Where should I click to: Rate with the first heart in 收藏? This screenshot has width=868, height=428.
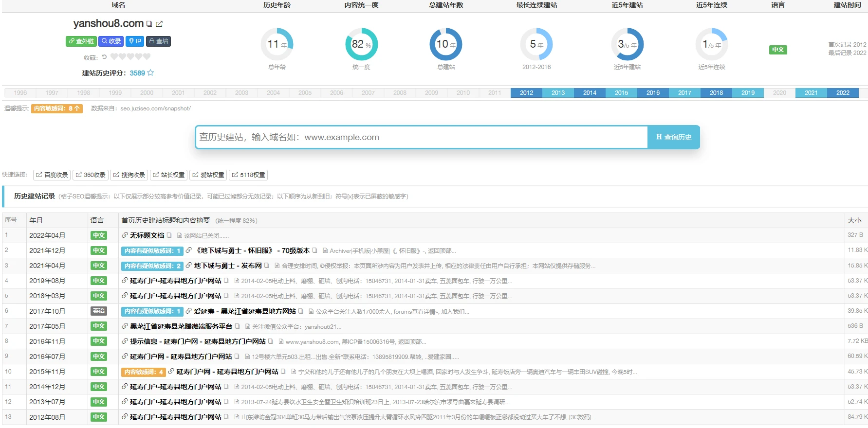click(114, 57)
